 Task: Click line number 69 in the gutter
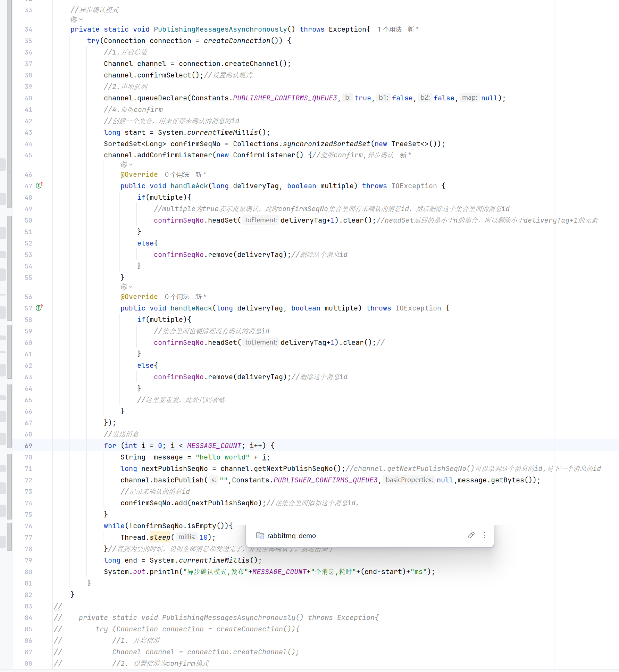(x=28, y=446)
